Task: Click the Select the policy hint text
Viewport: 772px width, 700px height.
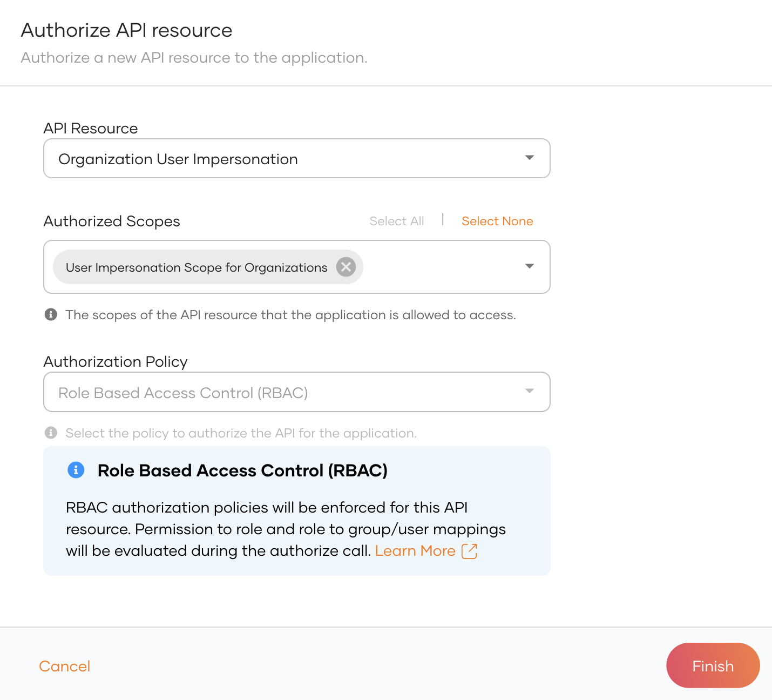Action: 241,433
